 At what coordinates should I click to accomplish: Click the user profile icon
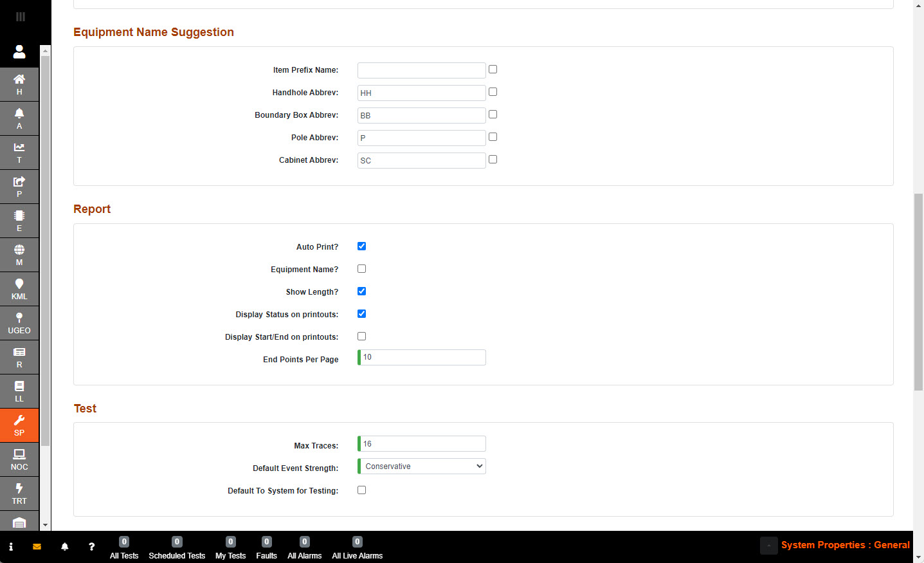[x=19, y=51]
